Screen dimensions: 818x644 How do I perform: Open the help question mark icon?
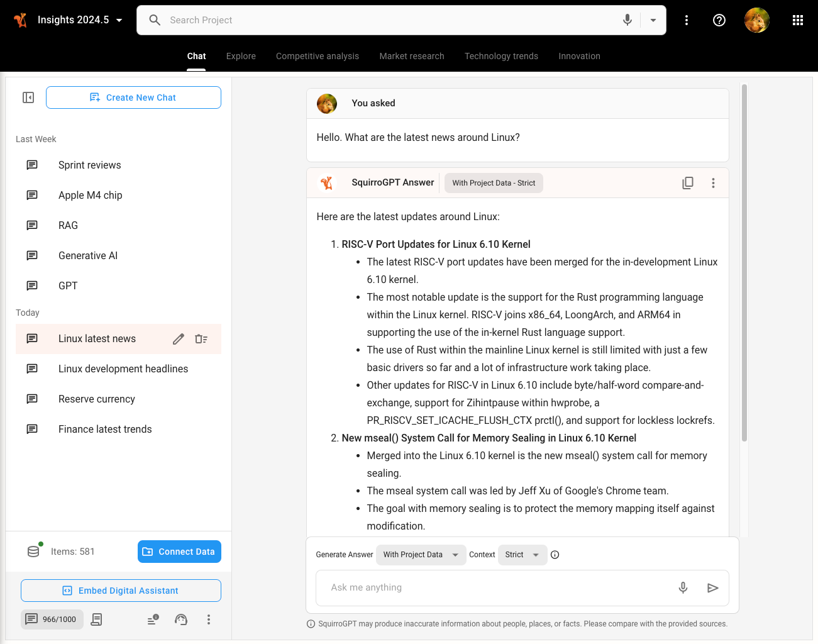pyautogui.click(x=719, y=20)
